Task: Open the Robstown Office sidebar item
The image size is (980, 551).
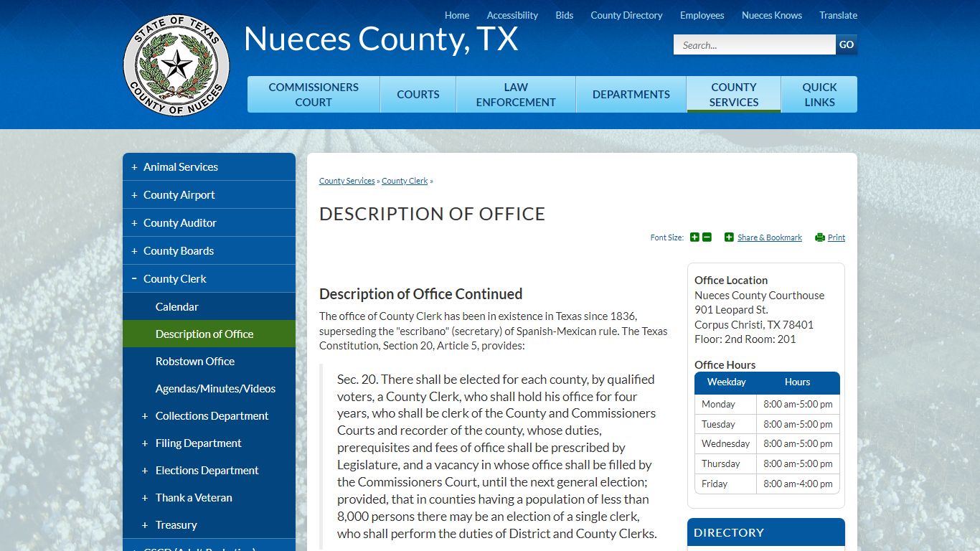Action: click(x=209, y=361)
